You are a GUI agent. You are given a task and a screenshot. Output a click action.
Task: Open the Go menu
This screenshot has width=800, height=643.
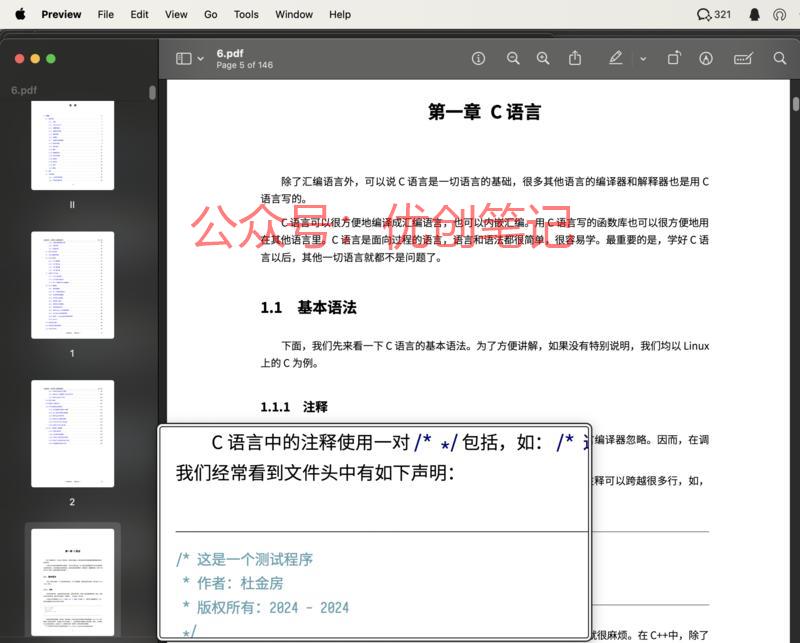pos(211,14)
